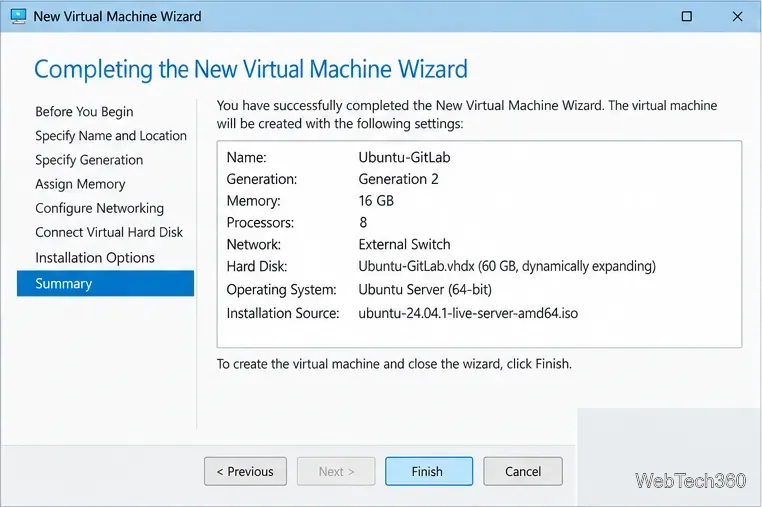
Task: Close the New Virtual Machine Wizard window
Action: pyautogui.click(x=737, y=17)
